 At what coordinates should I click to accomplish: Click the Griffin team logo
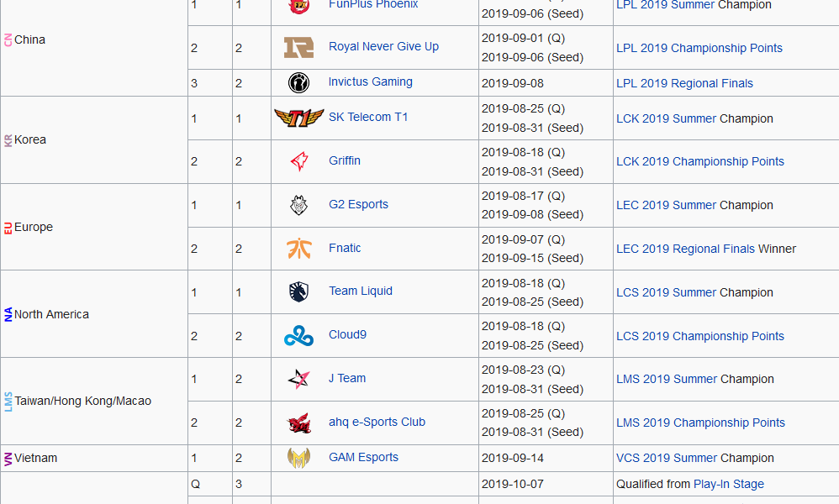pos(298,161)
